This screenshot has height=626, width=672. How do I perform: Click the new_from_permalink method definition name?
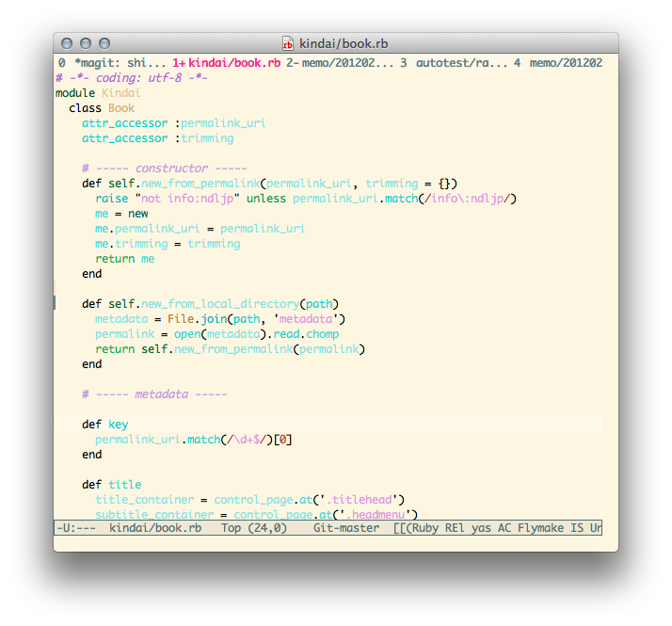[x=200, y=184]
